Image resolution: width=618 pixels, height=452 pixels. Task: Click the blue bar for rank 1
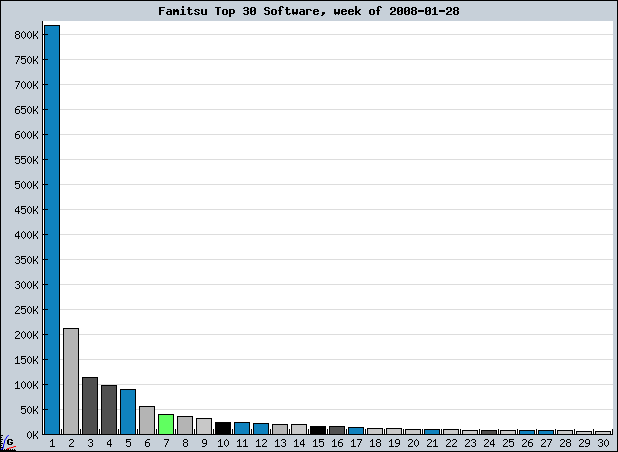52,230
